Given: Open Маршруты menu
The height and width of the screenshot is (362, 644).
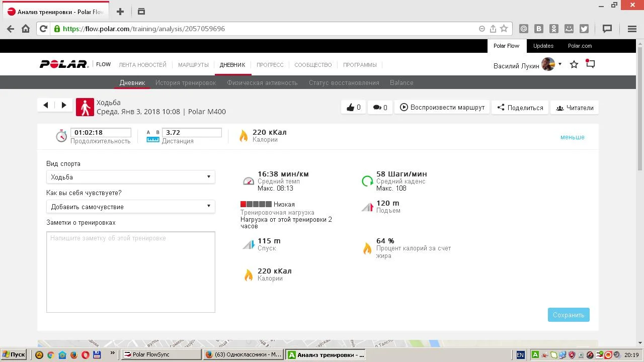Looking at the screenshot, I should click(x=193, y=65).
